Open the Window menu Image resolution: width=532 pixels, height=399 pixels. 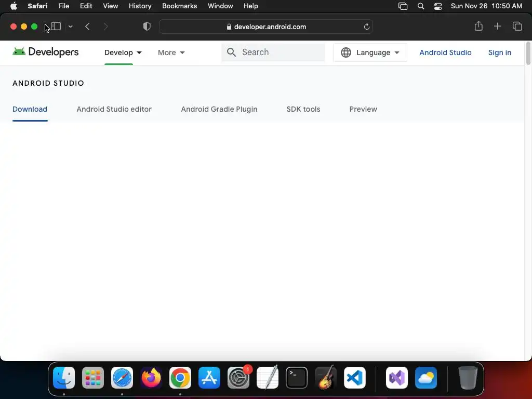(220, 6)
